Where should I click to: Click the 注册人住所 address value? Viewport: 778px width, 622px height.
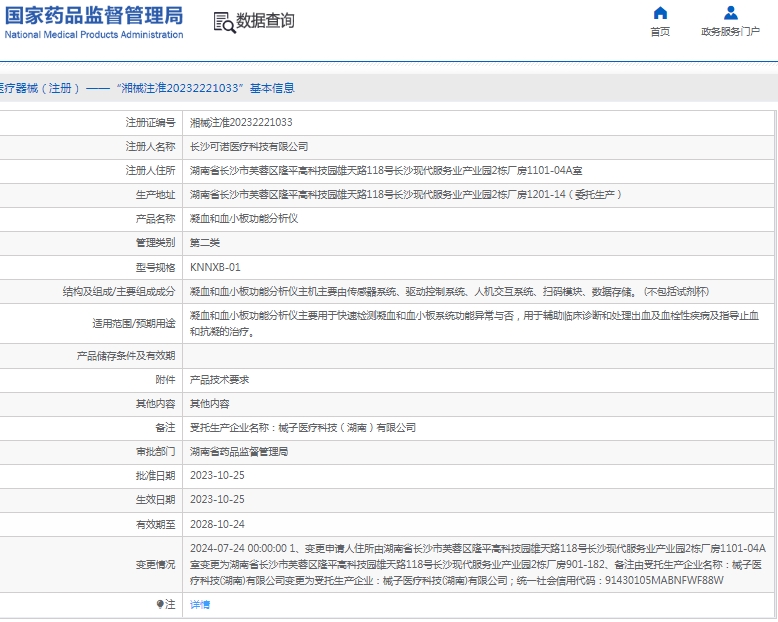(386, 171)
